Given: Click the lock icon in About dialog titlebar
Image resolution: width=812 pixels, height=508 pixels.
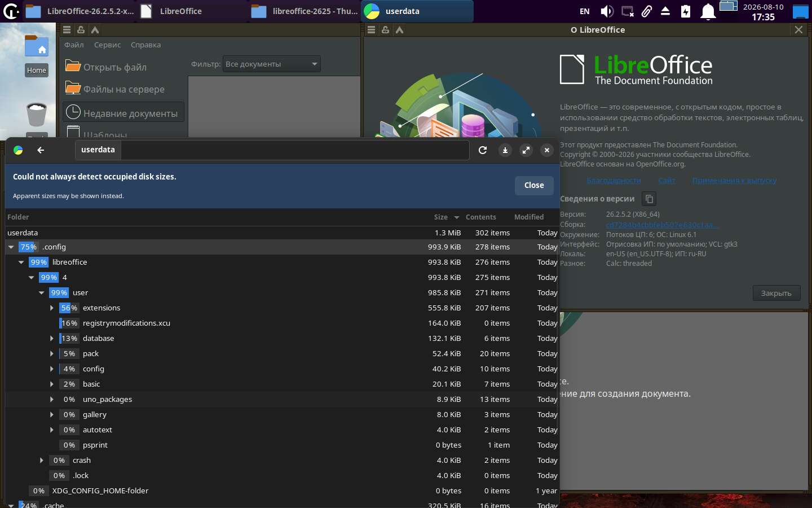Looking at the screenshot, I should [x=386, y=30].
